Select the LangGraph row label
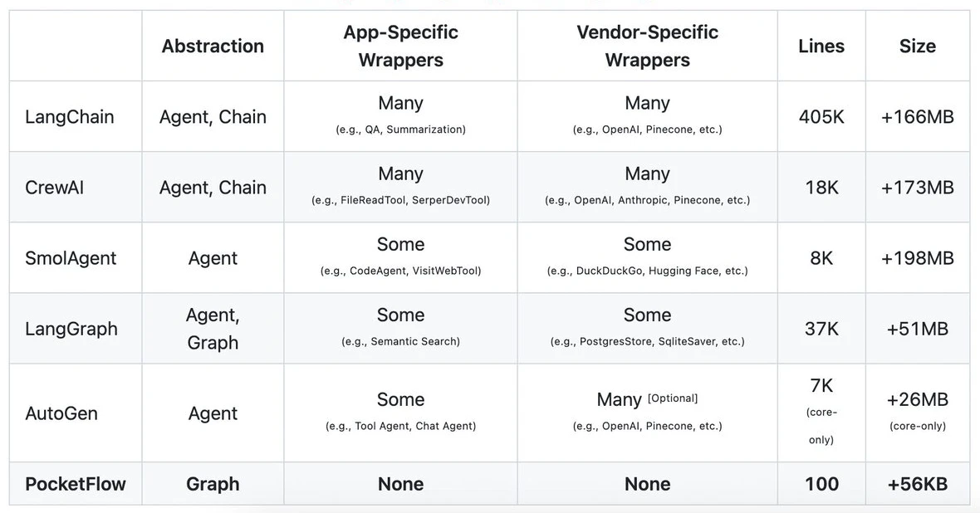This screenshot has width=980, height=513. [71, 329]
